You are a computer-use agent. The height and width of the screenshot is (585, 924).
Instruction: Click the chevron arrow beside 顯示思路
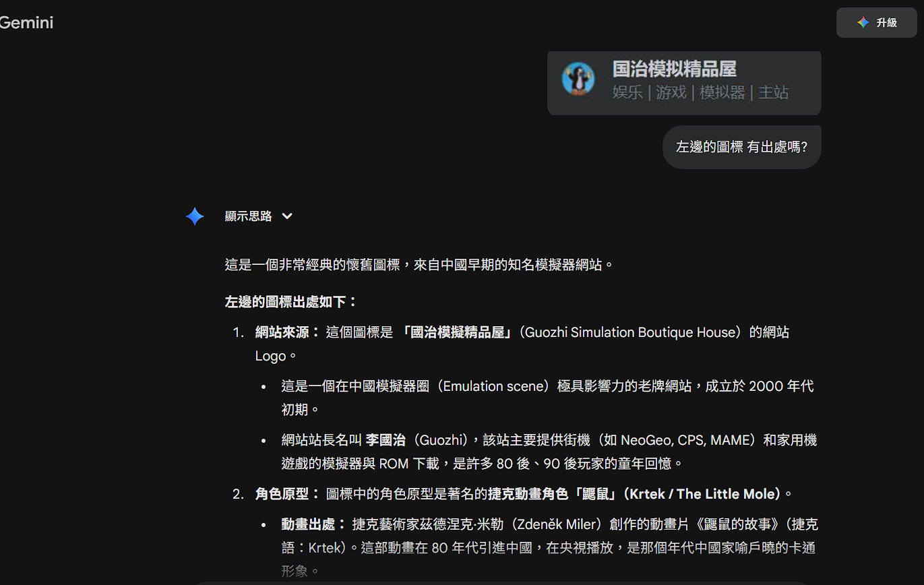coord(287,216)
